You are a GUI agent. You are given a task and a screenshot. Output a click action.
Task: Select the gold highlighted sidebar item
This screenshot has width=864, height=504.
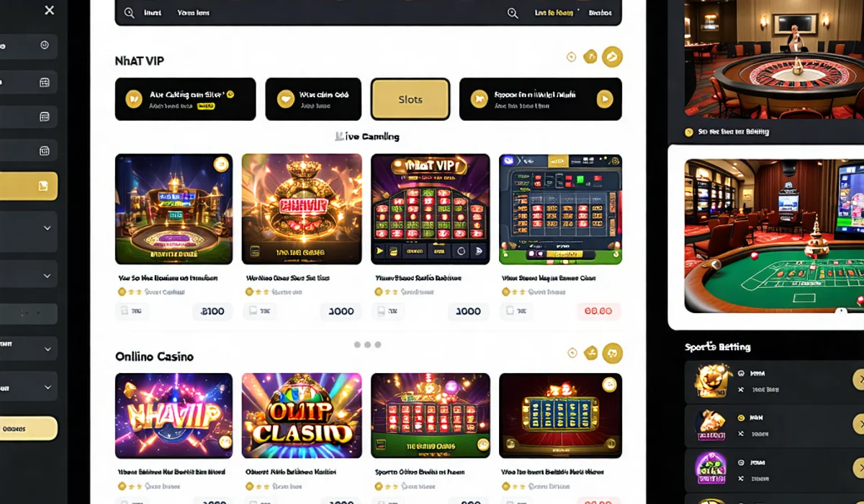[29, 186]
